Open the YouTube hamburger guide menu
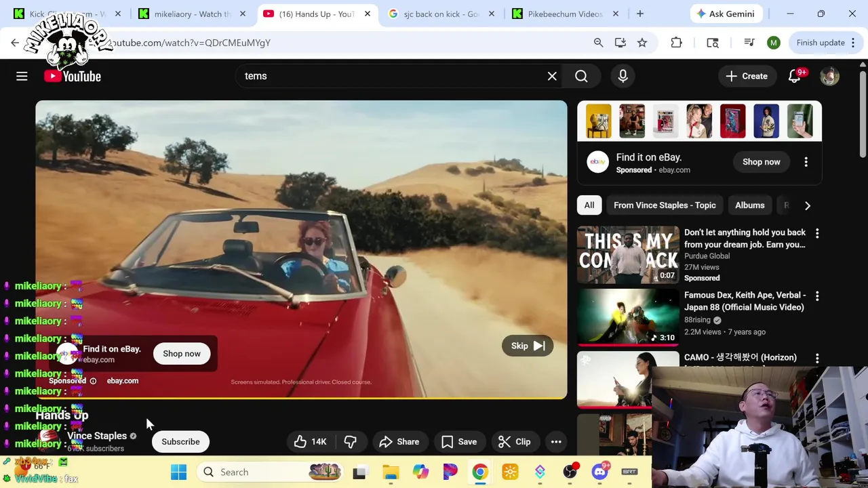The width and height of the screenshot is (868, 488). click(22, 76)
